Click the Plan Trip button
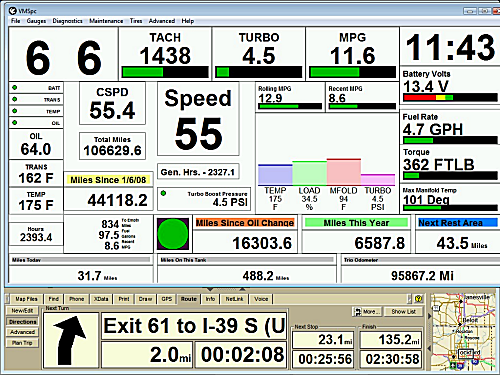500x375 pixels. pyautogui.click(x=22, y=343)
